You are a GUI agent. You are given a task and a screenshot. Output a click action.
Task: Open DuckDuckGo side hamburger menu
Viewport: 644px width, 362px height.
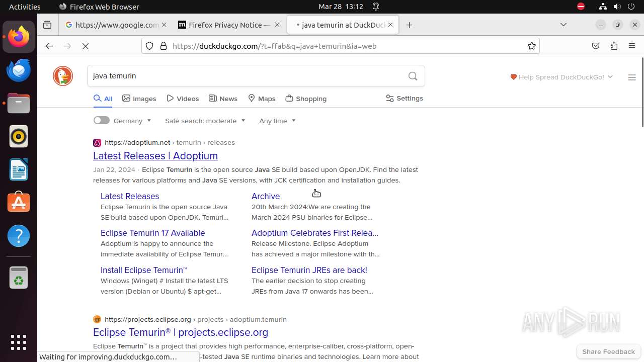tap(632, 77)
